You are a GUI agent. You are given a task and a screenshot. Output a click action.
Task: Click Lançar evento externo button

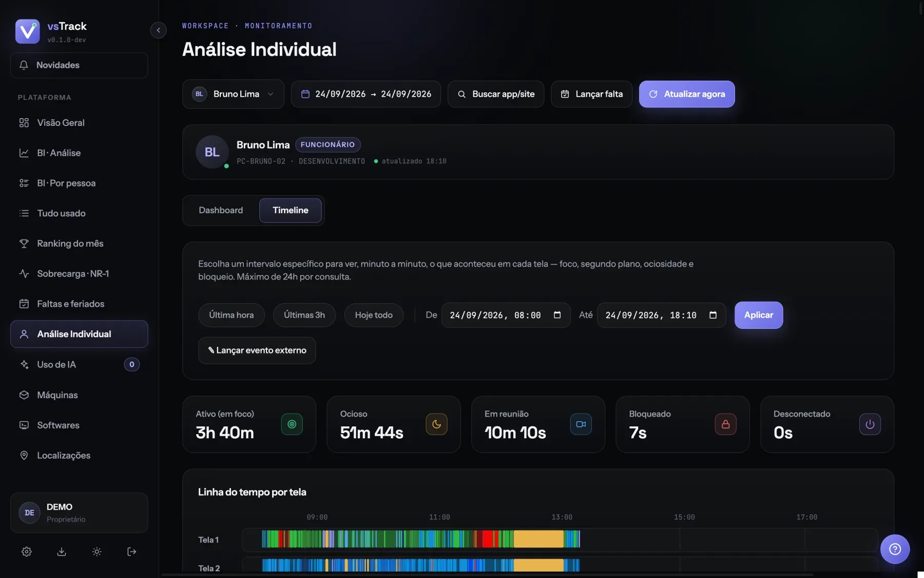257,350
